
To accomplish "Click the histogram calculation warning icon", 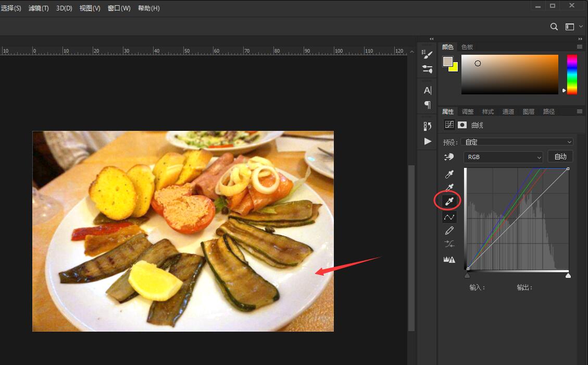I will [449, 259].
